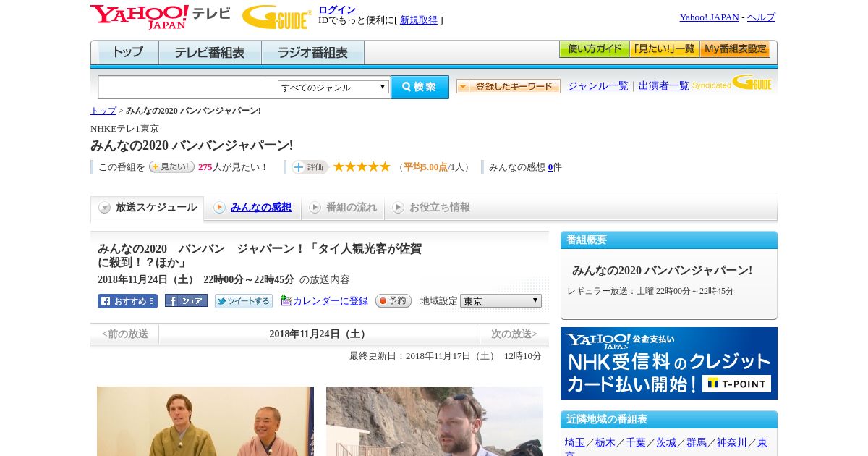Click the NHK受信料 credit card banner
Viewport: 868px width, 456px height.
[669, 363]
